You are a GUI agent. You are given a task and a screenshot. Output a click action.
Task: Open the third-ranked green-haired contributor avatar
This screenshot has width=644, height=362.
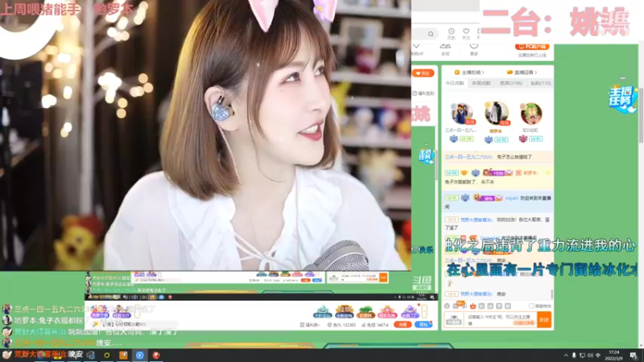[x=531, y=113]
